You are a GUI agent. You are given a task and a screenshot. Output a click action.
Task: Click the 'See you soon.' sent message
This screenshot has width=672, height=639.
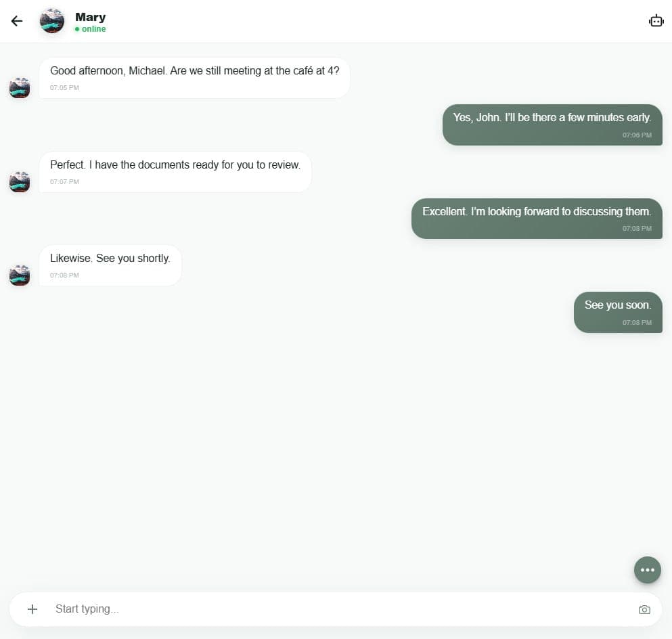617,312
